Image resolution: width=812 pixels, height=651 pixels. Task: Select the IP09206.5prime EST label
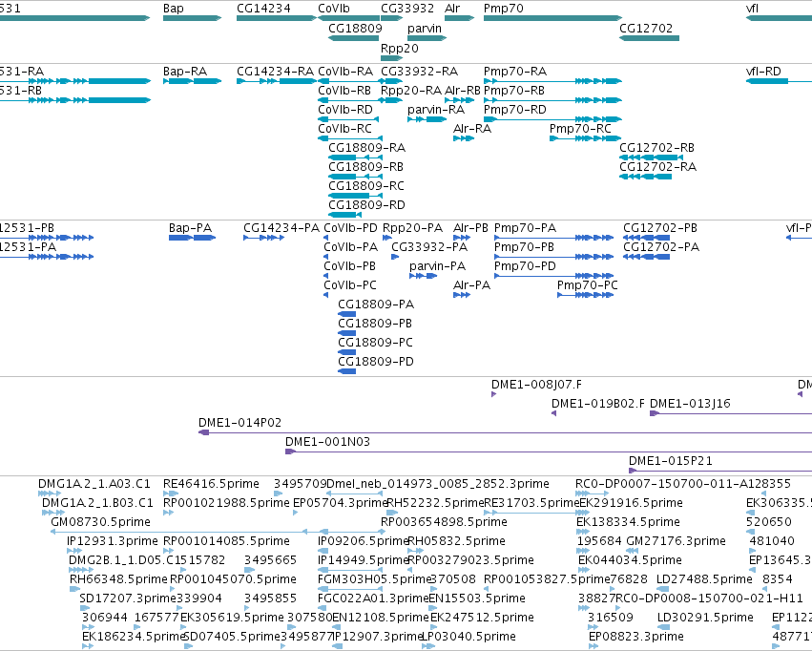point(364,541)
